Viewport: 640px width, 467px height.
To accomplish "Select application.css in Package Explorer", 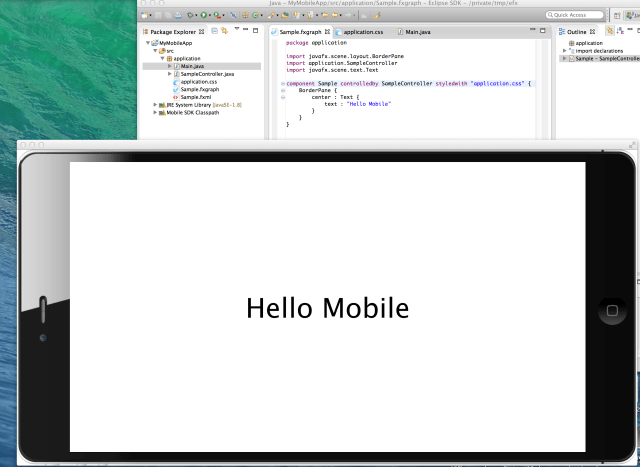I will (x=199, y=82).
